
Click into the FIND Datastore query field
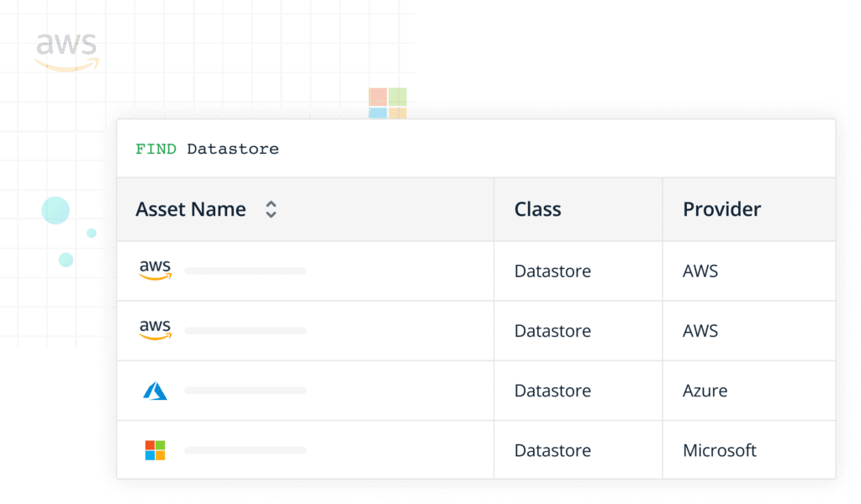click(x=476, y=149)
